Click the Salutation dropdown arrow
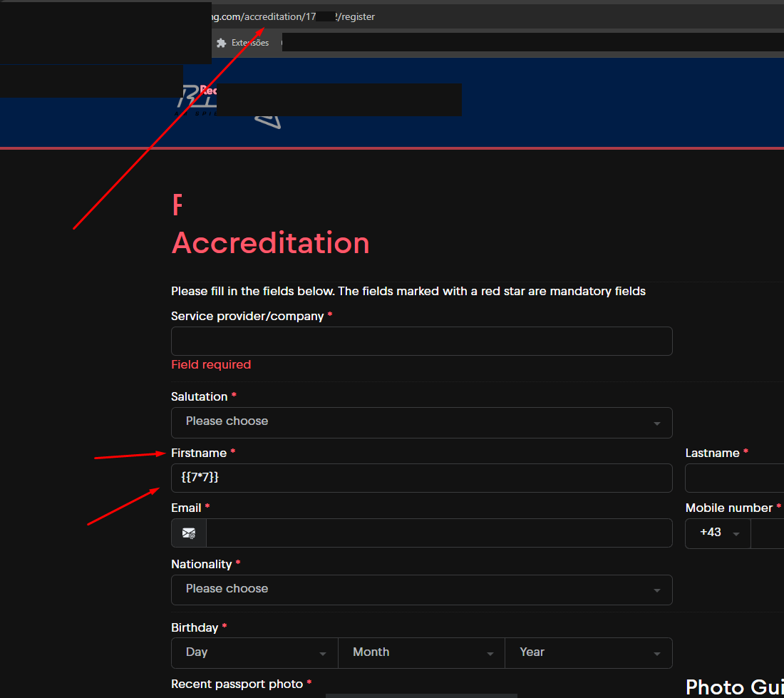 [657, 424]
